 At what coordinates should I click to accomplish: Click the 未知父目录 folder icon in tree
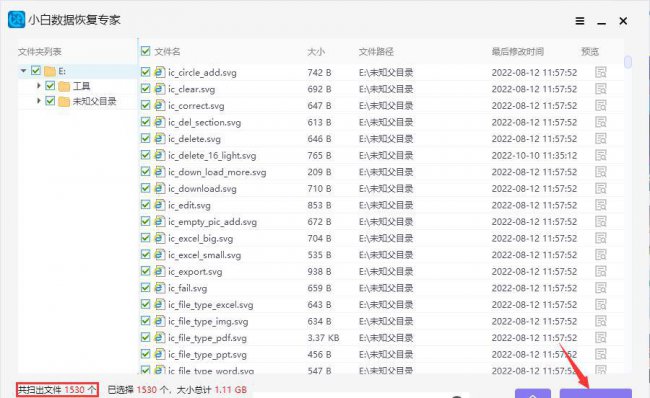pyautogui.click(x=64, y=102)
